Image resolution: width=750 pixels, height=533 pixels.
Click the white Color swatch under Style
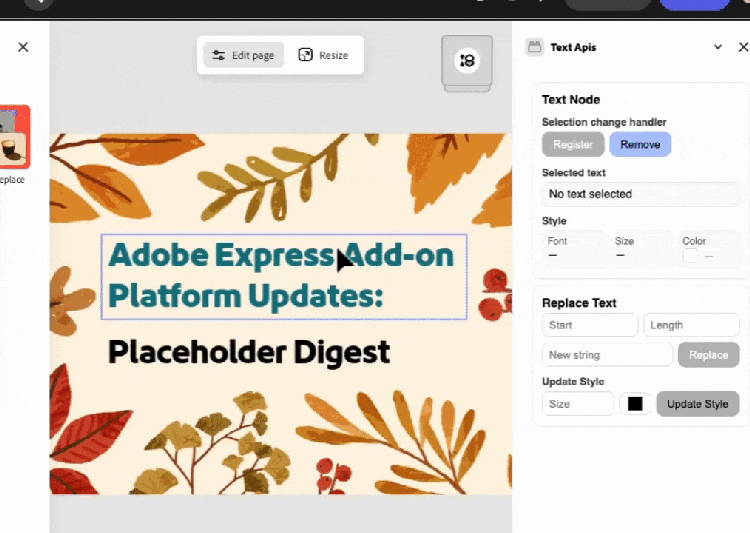click(x=691, y=256)
